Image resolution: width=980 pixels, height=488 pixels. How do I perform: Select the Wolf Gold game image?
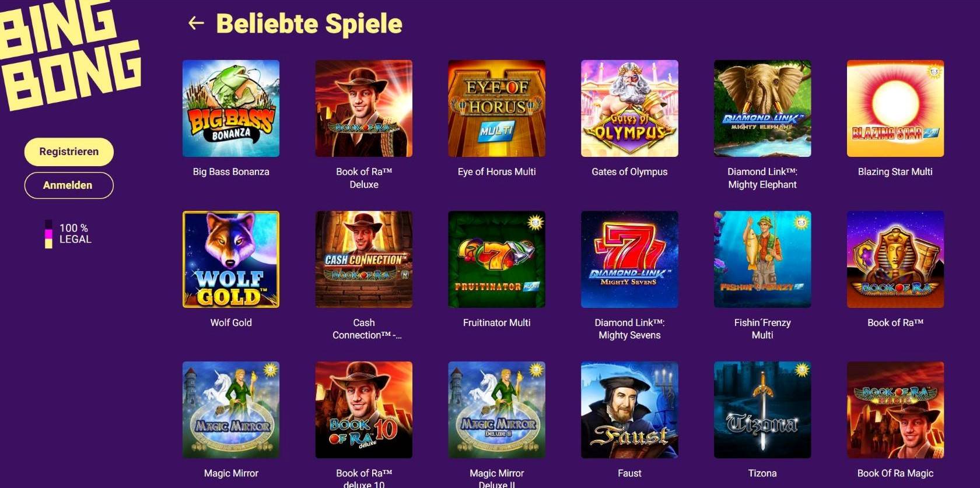point(231,259)
